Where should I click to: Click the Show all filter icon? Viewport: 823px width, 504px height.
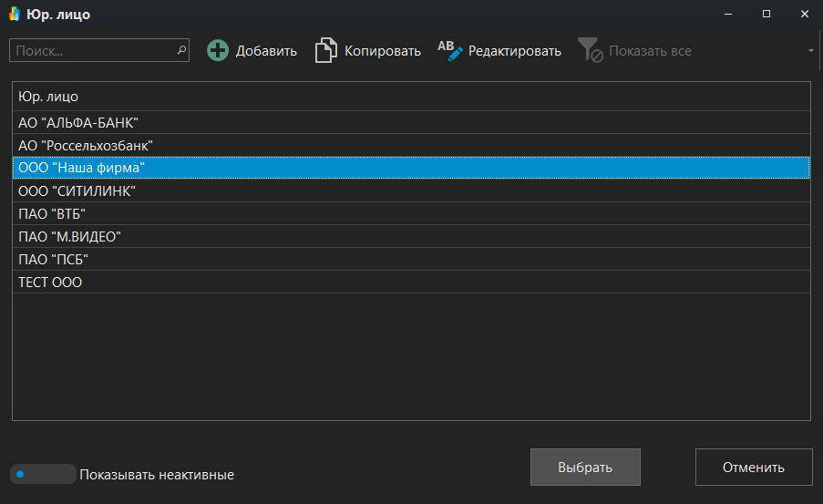[591, 51]
